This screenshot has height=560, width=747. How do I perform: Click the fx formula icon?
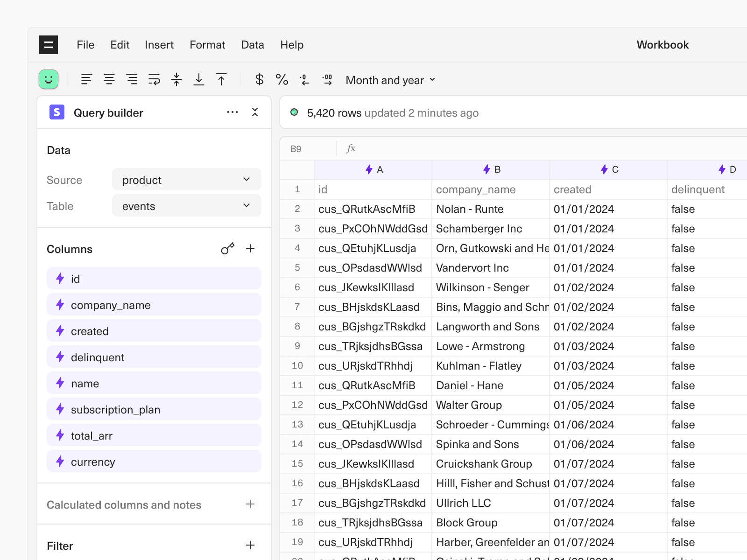coord(351,148)
